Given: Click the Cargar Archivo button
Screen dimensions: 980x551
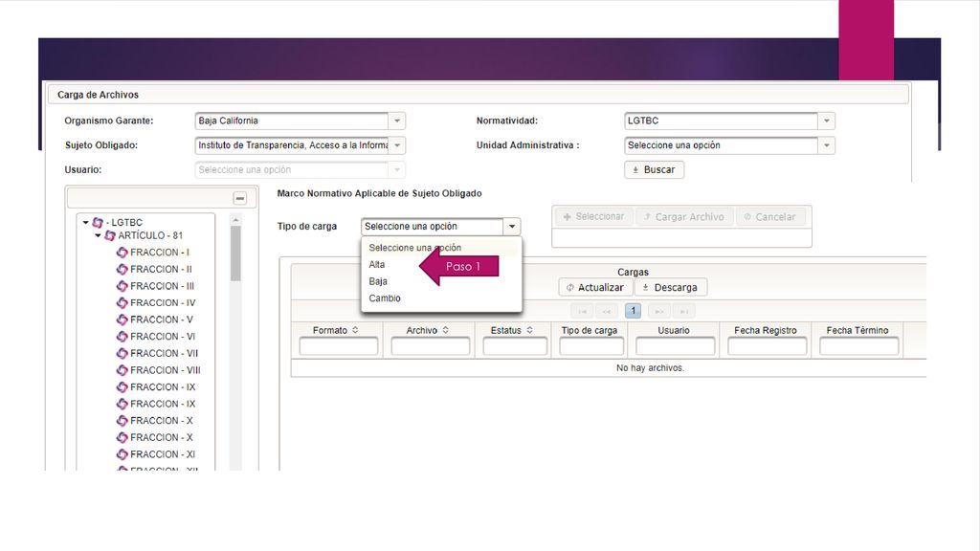Looking at the screenshot, I should point(684,217).
